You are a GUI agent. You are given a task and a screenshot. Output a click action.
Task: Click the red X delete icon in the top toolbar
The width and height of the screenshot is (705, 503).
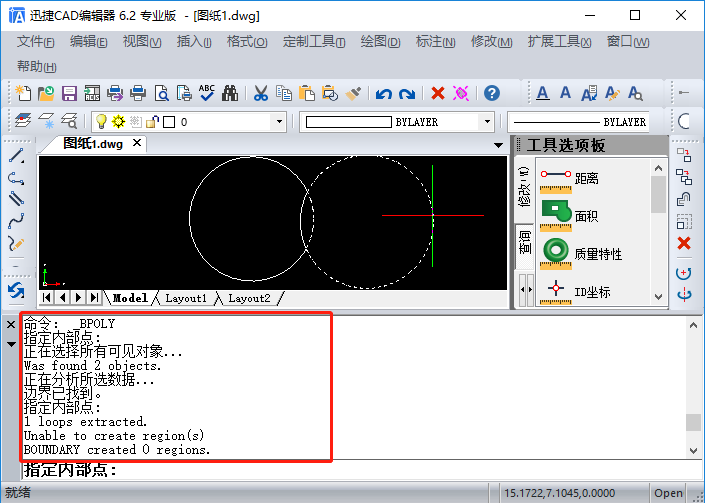[437, 93]
